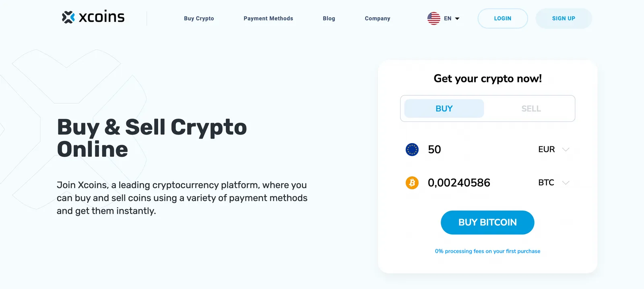Open the Payment Methods menu item
Screen dimensions: 644x289
click(268, 18)
